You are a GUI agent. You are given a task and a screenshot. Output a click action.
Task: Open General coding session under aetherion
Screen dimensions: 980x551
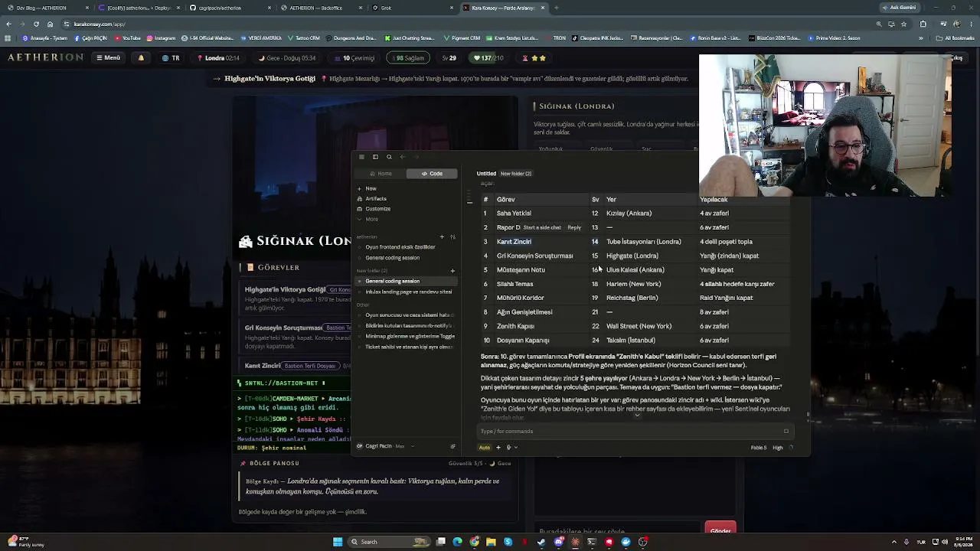(393, 258)
